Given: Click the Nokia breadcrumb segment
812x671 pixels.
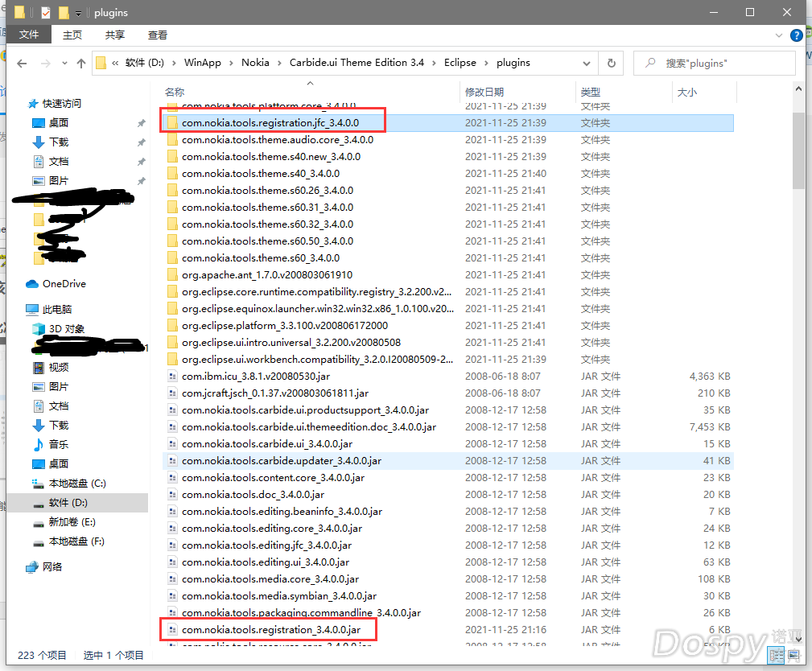Looking at the screenshot, I should 255,63.
